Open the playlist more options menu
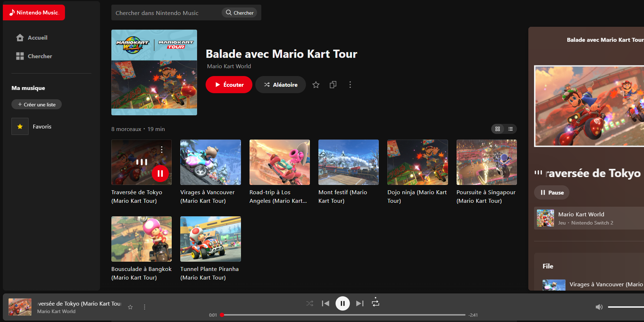The width and height of the screenshot is (644, 322). coord(350,85)
